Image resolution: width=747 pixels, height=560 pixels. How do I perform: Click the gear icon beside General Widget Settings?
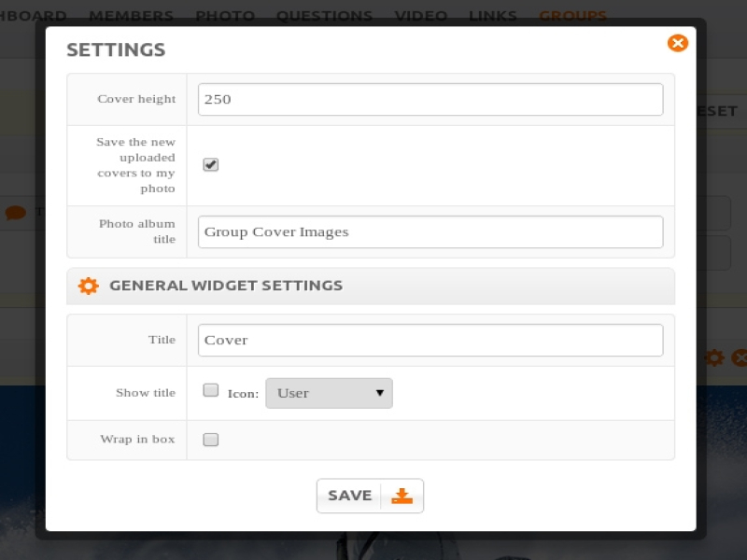(x=88, y=286)
